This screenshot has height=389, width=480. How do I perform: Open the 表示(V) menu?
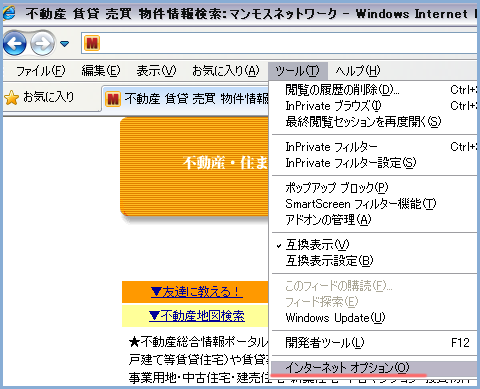[x=156, y=71]
